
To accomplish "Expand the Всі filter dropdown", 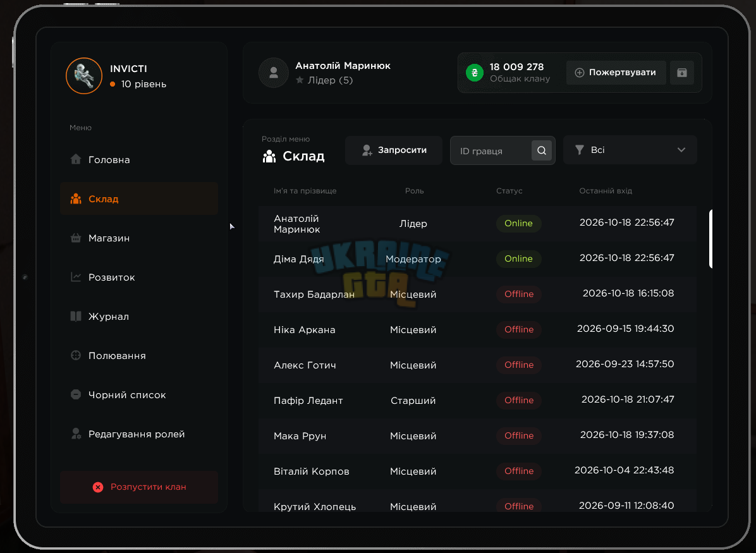I will [630, 150].
